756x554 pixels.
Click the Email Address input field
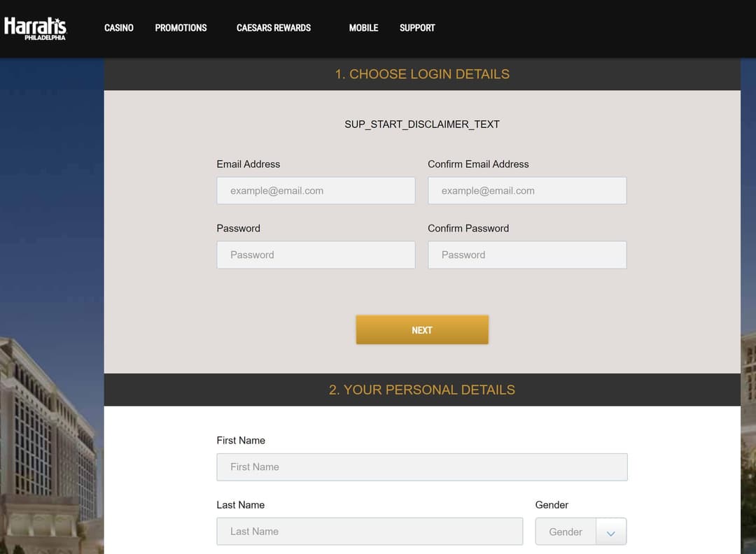pos(316,191)
